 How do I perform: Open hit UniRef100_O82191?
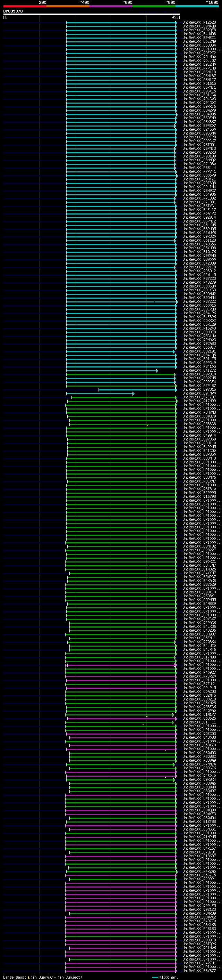click(199, 351)
